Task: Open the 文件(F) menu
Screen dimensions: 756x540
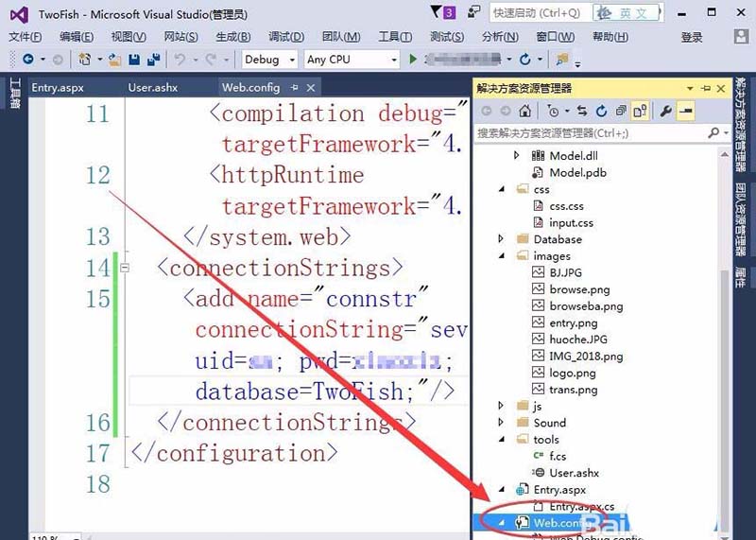Action: click(x=26, y=37)
